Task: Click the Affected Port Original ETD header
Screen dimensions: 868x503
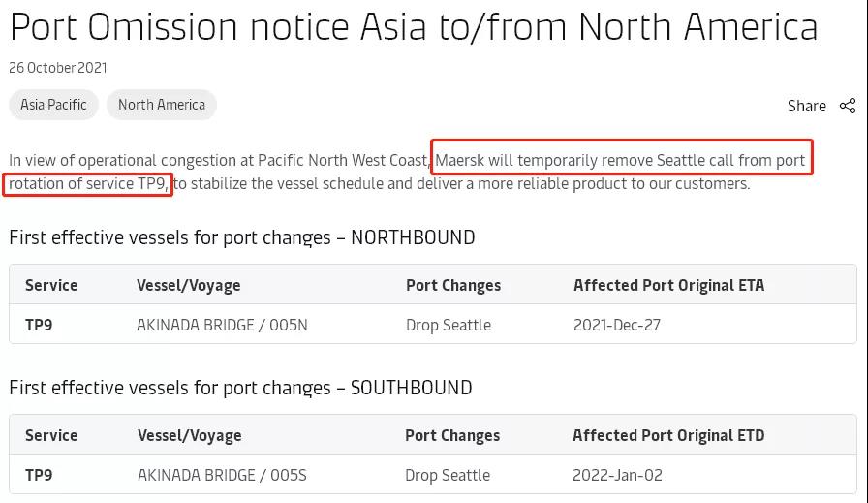Action: click(x=668, y=436)
